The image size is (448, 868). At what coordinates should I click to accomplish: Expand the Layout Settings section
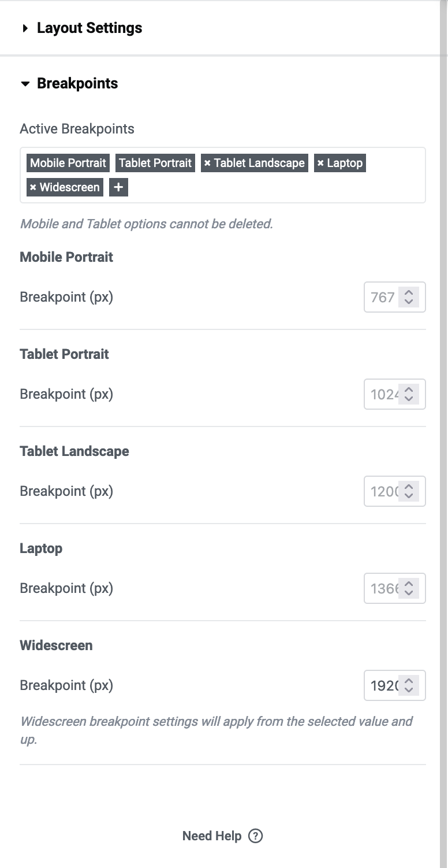click(x=25, y=28)
